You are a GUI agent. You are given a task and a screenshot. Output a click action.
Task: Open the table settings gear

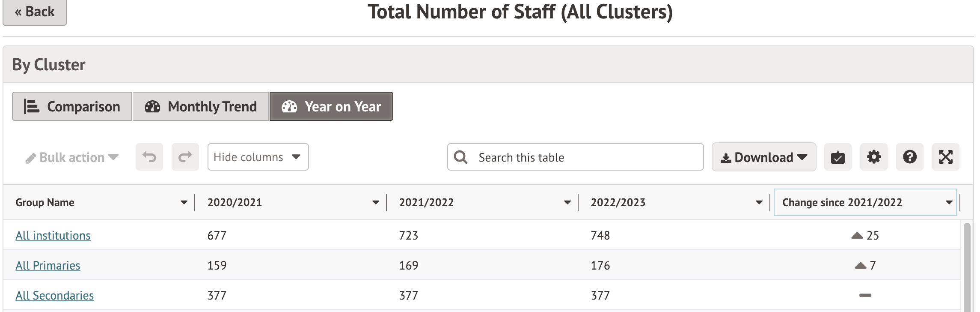click(x=873, y=157)
